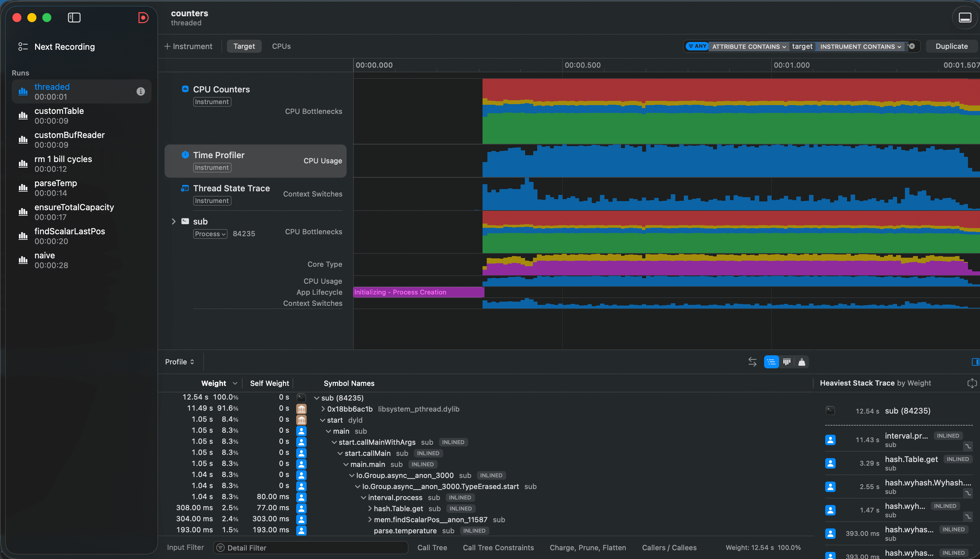Image resolution: width=980 pixels, height=559 pixels.
Task: Select the naive run
Action: coord(82,260)
